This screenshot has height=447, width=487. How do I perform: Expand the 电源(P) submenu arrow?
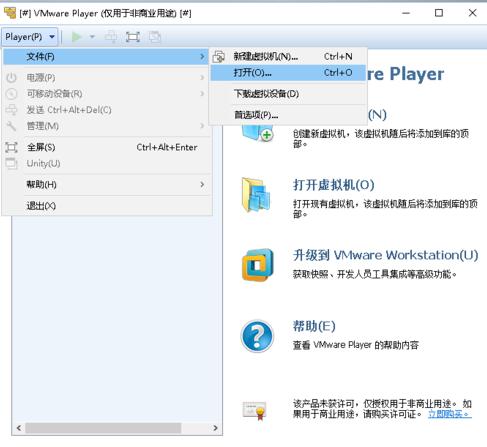(202, 78)
